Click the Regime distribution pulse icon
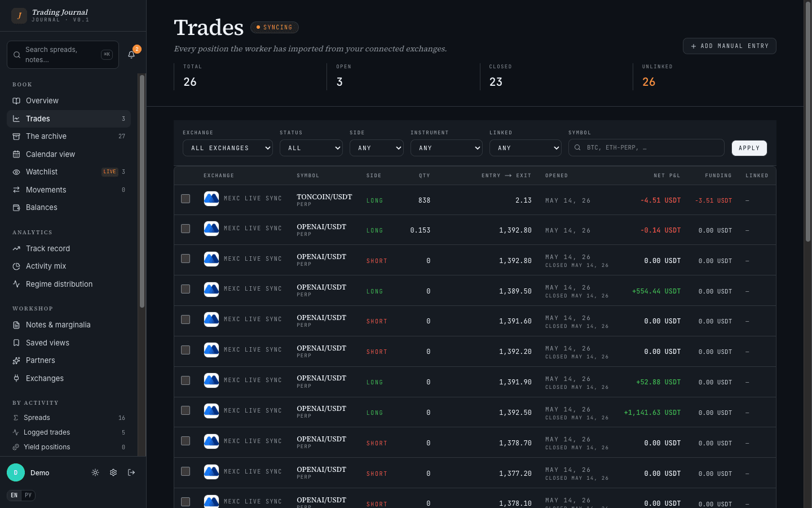The height and width of the screenshot is (508, 812). (16, 284)
